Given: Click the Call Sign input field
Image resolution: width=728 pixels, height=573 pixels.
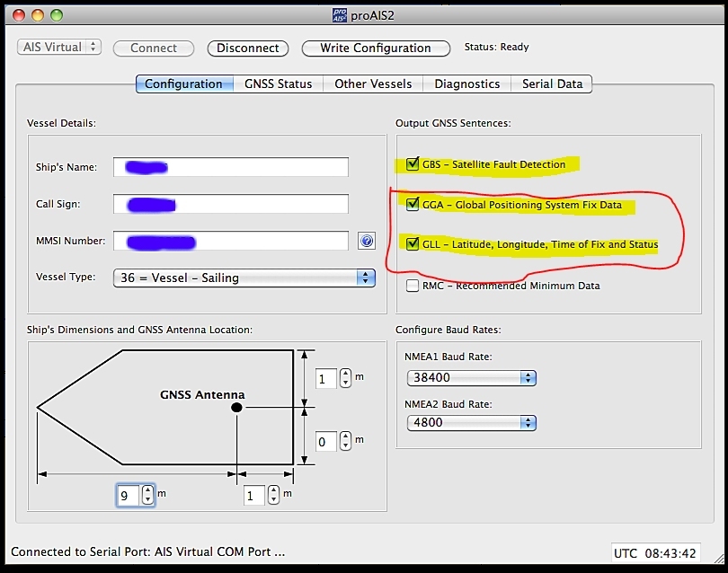Looking at the screenshot, I should (x=231, y=204).
